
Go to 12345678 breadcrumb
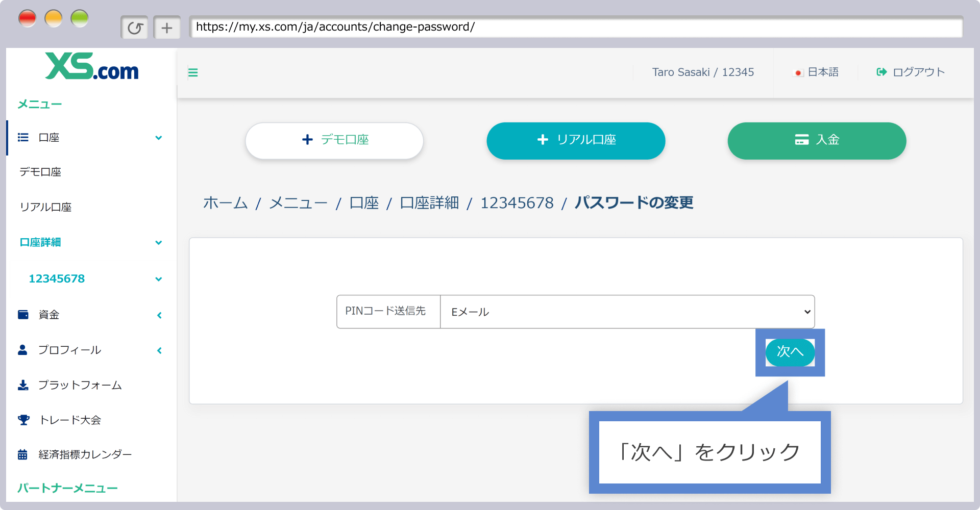pyautogui.click(x=517, y=203)
